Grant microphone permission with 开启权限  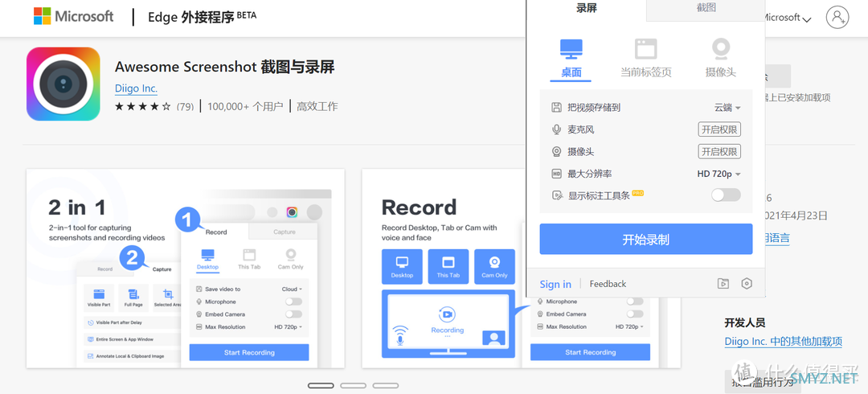click(x=719, y=129)
